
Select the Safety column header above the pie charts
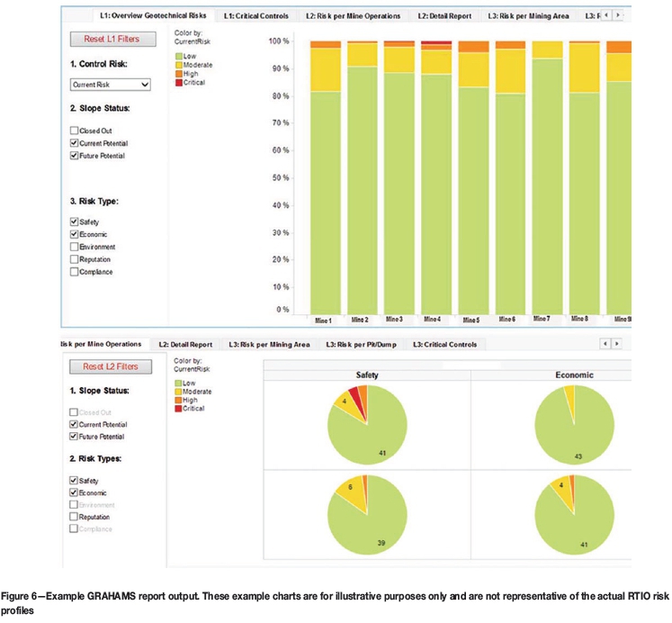[x=366, y=374]
